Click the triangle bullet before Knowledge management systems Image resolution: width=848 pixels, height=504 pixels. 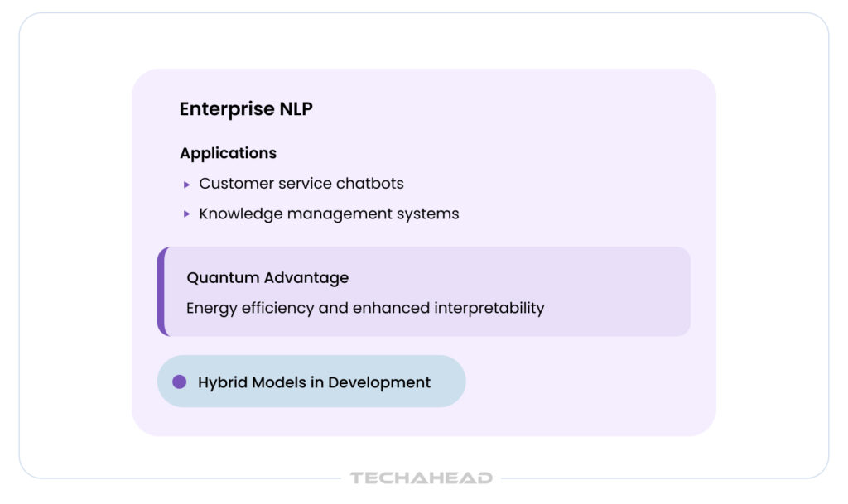tap(187, 214)
